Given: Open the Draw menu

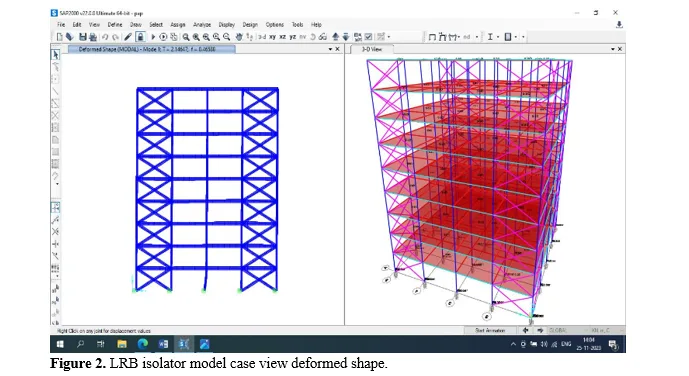Looking at the screenshot, I should (x=135, y=25).
